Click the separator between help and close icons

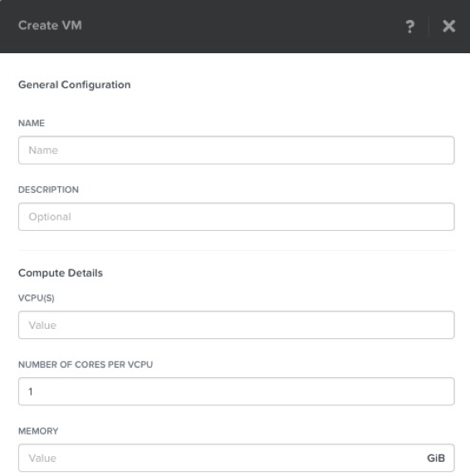point(428,27)
